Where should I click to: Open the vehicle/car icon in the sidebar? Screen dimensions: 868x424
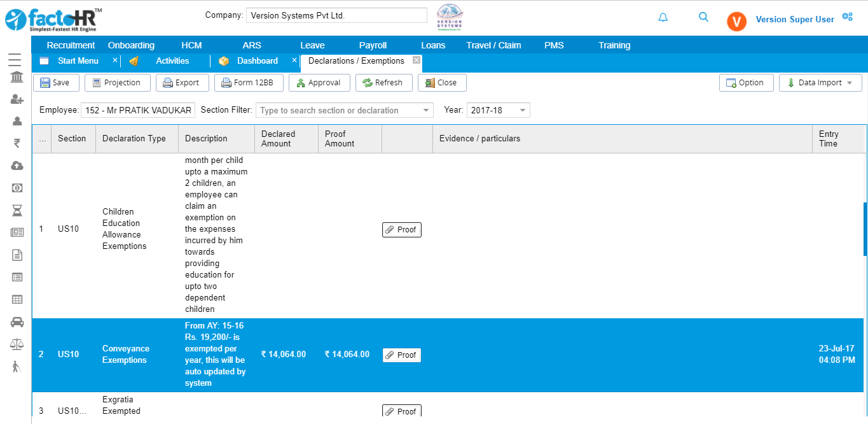(x=17, y=322)
